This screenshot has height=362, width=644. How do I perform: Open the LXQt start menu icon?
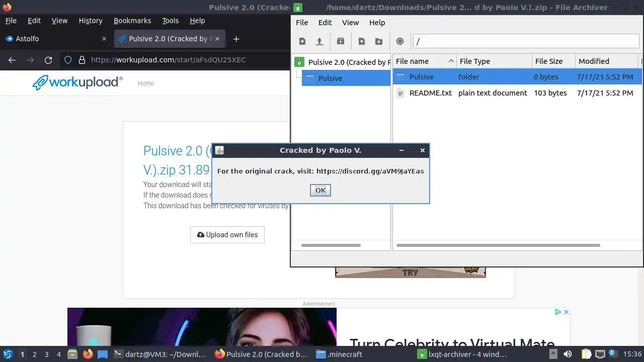8,354
